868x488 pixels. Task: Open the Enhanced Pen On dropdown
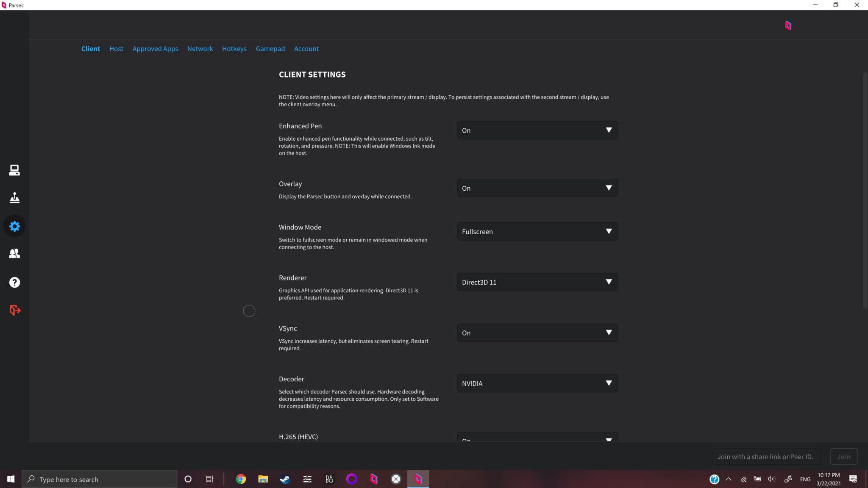[537, 130]
